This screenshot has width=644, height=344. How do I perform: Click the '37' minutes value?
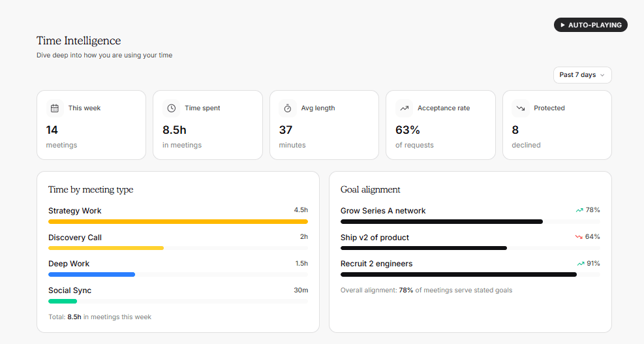[285, 130]
